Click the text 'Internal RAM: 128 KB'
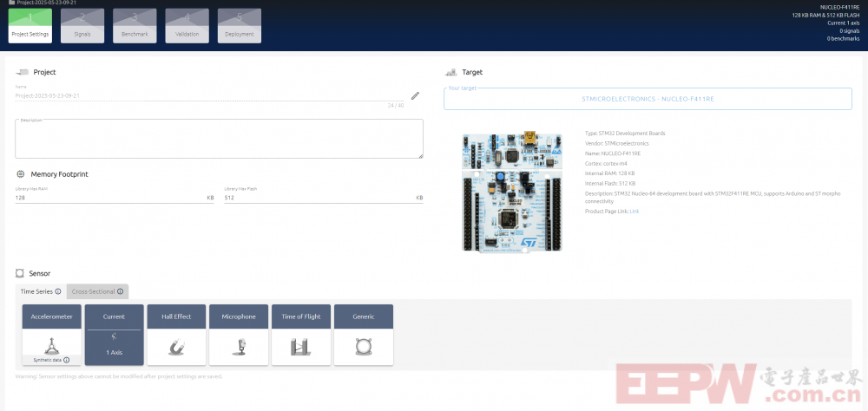 610,173
